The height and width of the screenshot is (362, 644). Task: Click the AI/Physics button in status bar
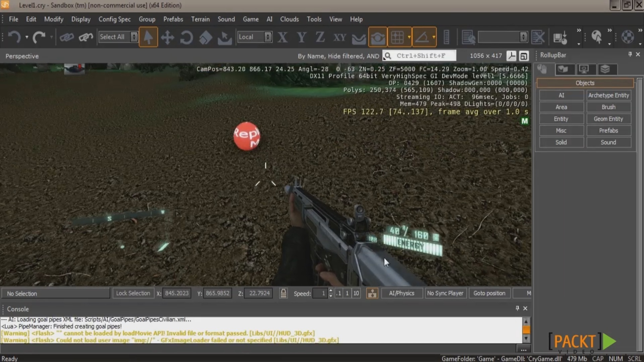coord(401,293)
